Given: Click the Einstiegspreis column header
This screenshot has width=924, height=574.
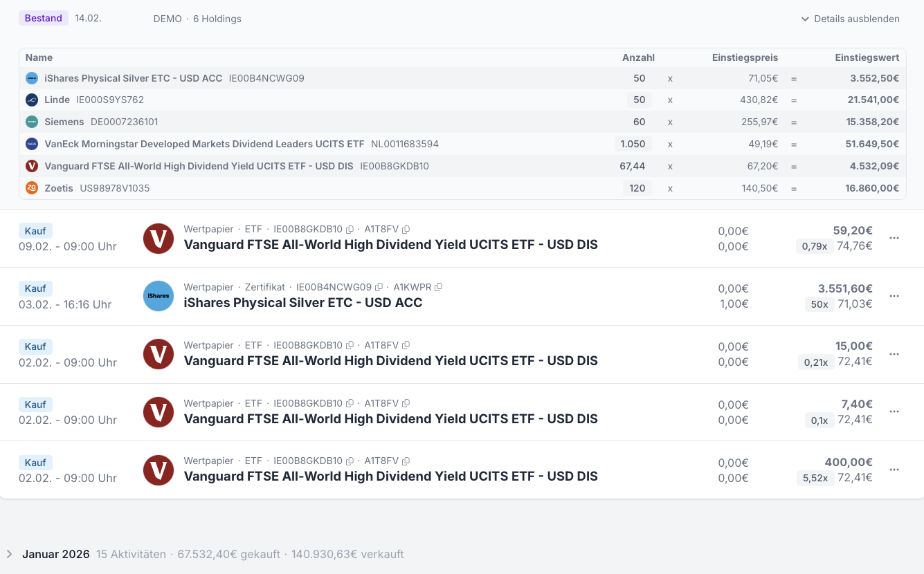Looking at the screenshot, I should [745, 57].
